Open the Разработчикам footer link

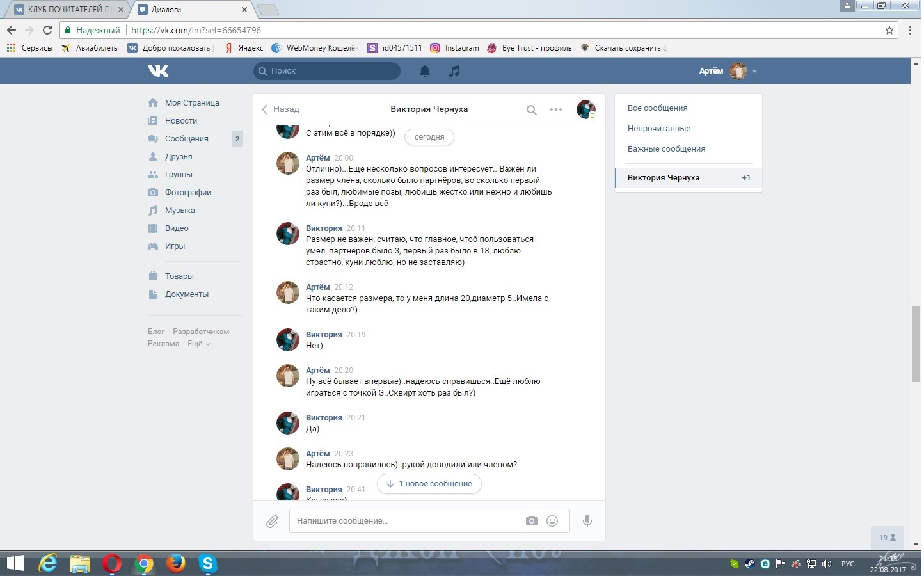201,332
